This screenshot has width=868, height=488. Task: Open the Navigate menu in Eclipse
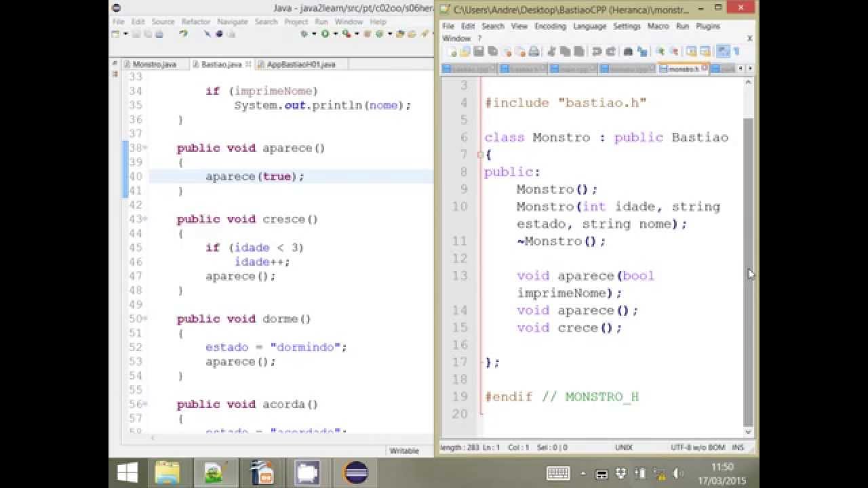click(x=233, y=22)
